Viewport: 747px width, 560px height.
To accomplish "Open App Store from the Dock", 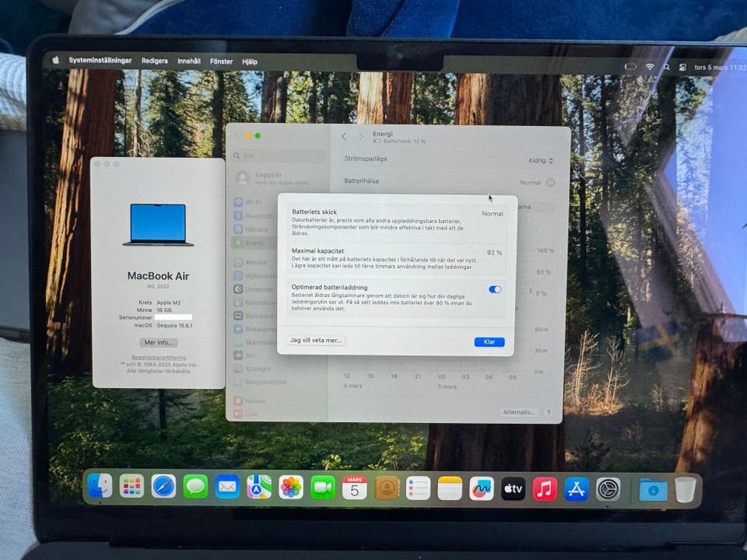I will [x=577, y=489].
